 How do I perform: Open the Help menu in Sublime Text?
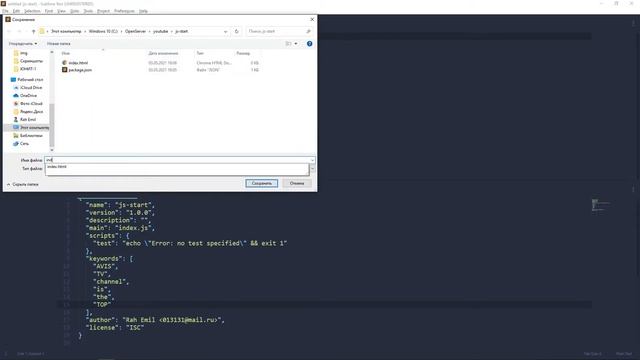click(x=143, y=11)
